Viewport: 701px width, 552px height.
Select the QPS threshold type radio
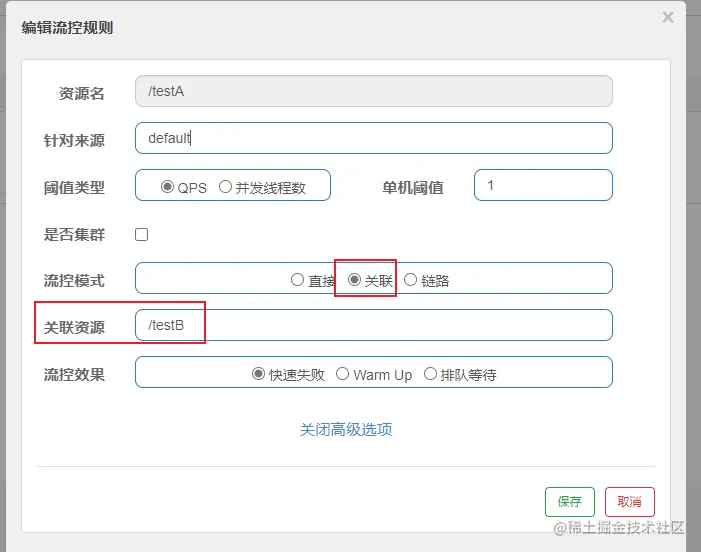pos(167,186)
